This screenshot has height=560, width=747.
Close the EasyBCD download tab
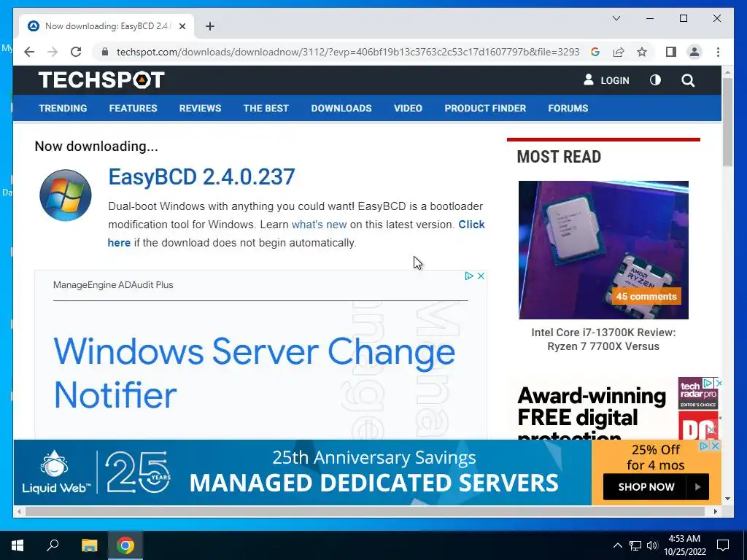tap(182, 26)
